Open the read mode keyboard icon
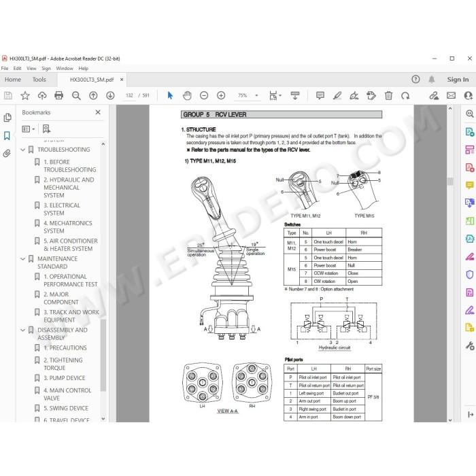Viewport: 476px width, 476px height. [x=294, y=96]
